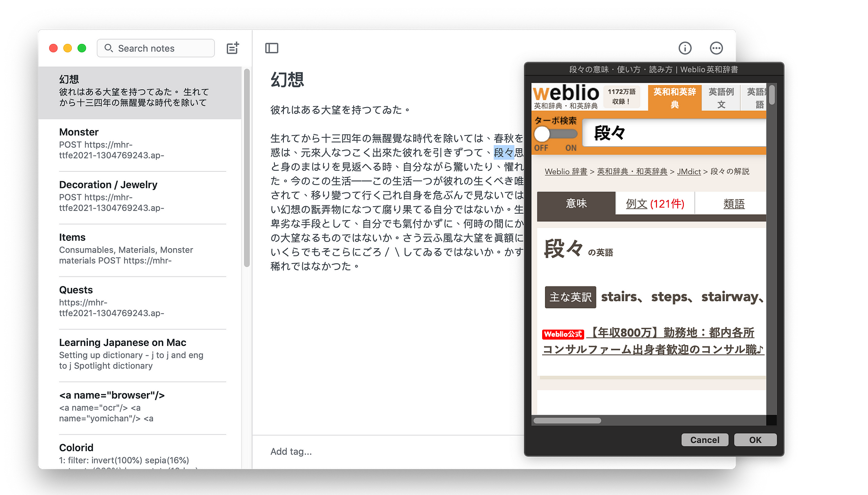Select the Quests note
868x495 pixels.
click(x=140, y=303)
